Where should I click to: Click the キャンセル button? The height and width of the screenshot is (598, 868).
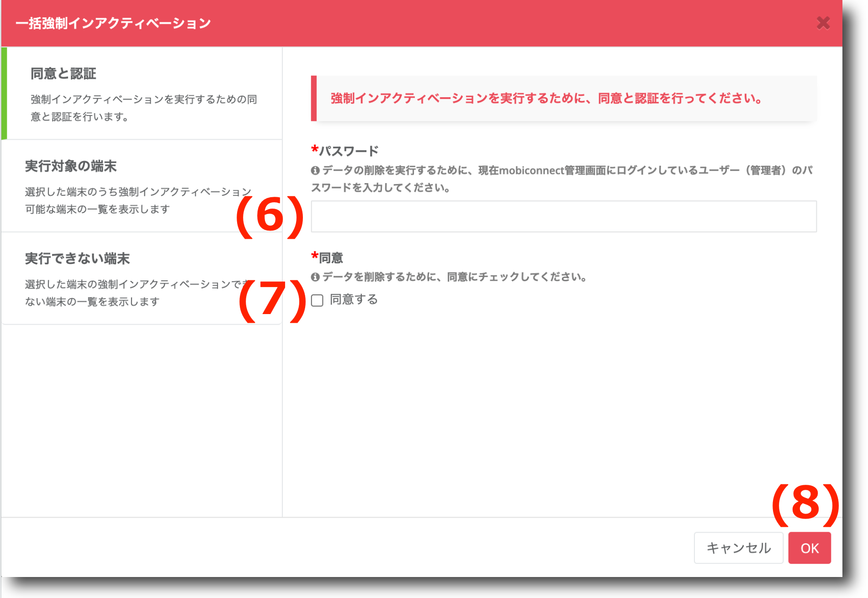(738, 548)
